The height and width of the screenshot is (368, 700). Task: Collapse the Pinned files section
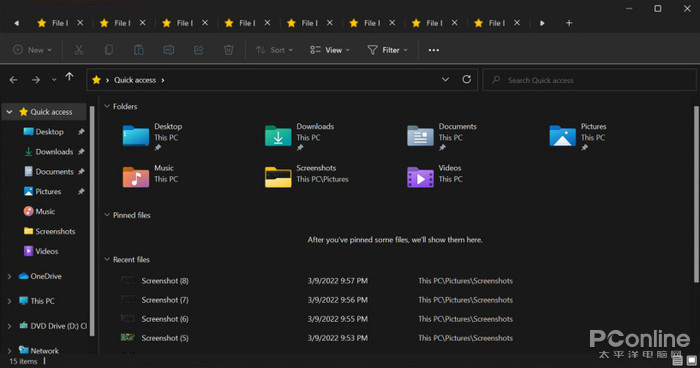(x=107, y=215)
